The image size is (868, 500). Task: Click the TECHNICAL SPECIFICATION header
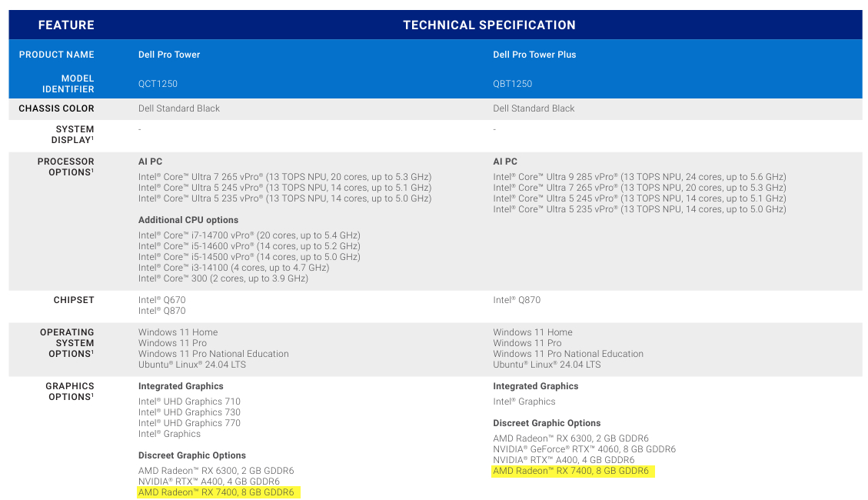489,25
